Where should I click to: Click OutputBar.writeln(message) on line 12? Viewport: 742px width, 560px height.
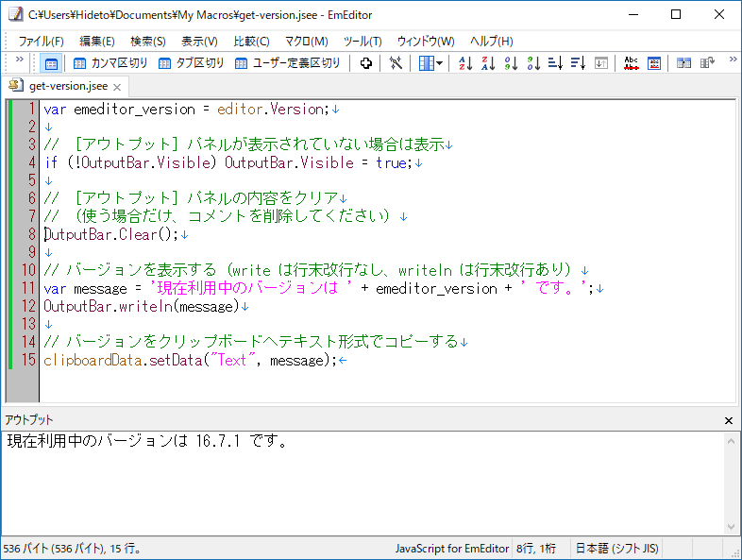click(141, 306)
